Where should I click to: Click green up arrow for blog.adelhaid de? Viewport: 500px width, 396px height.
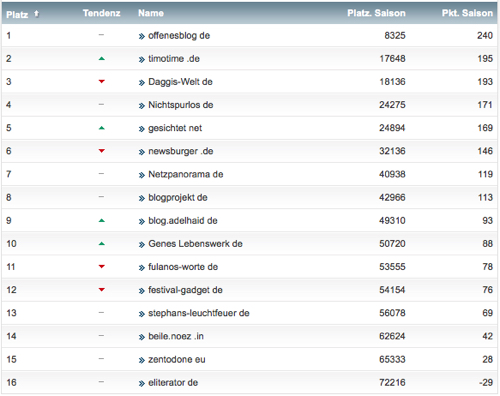[102, 220]
